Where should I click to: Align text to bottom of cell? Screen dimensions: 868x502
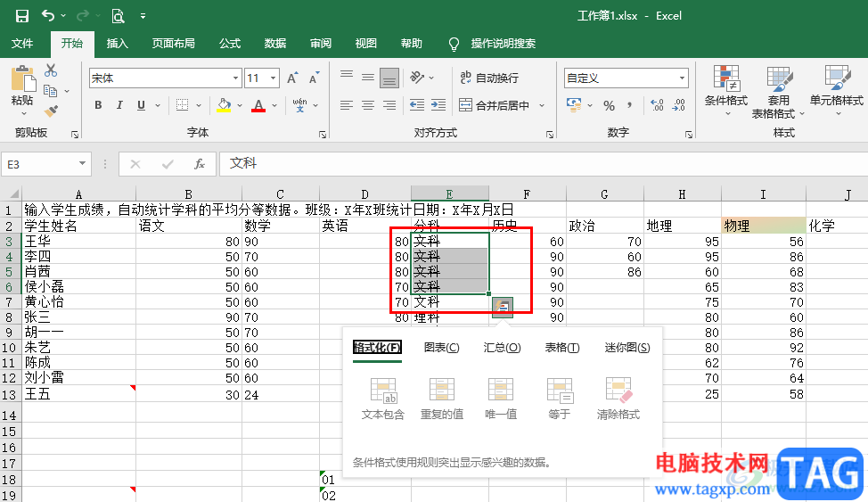(x=389, y=78)
